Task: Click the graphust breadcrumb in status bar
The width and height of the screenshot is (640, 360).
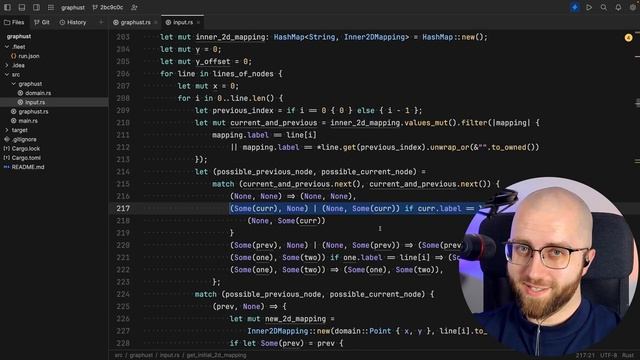Action: (x=141, y=355)
